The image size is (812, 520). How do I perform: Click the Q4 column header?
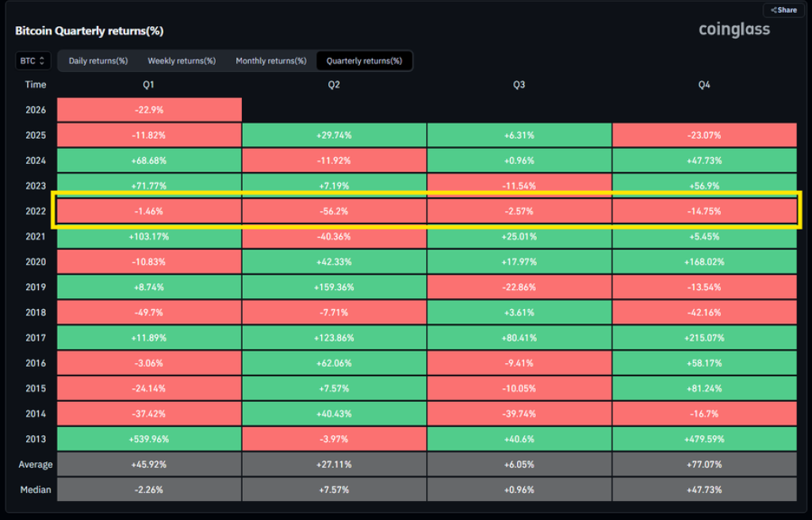(x=703, y=85)
